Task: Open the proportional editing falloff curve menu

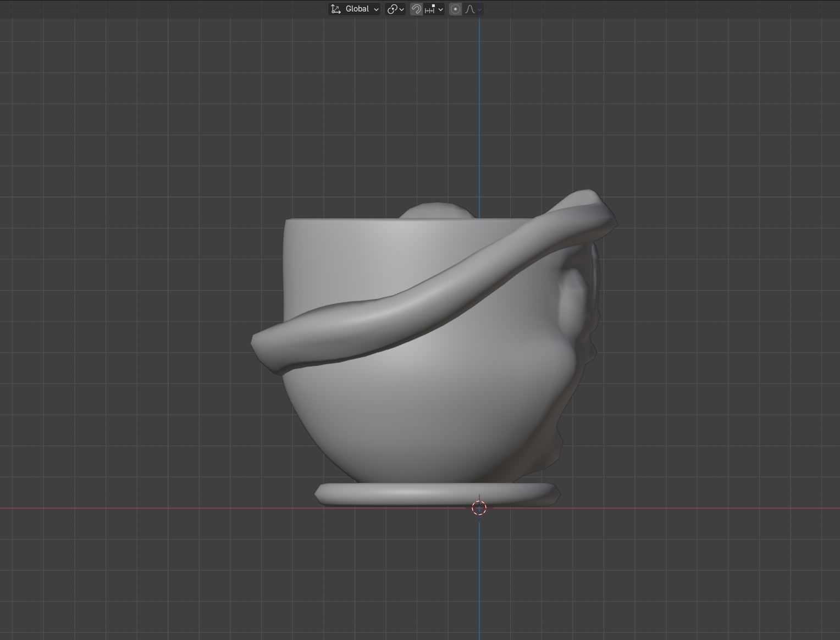Action: (x=473, y=9)
